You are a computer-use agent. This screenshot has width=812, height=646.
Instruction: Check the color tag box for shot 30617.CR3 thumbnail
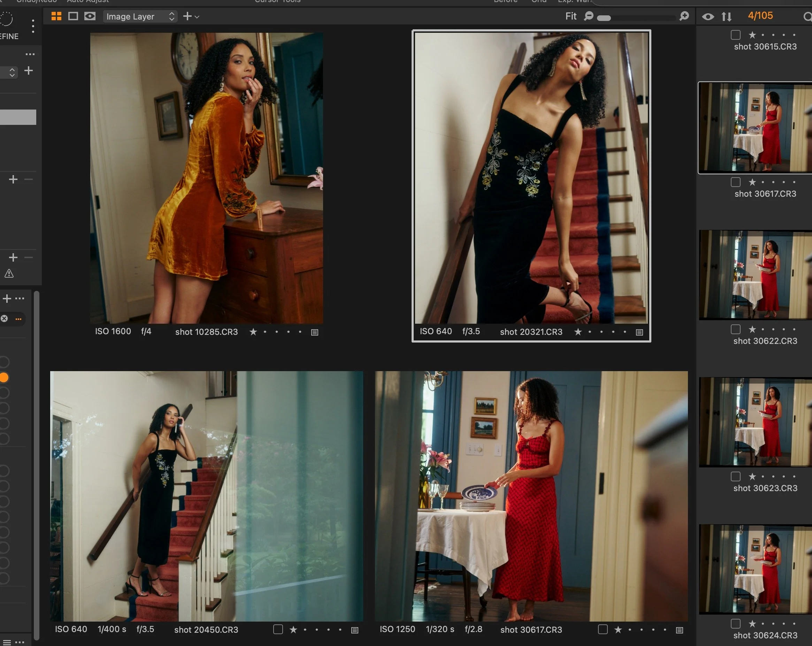(736, 182)
